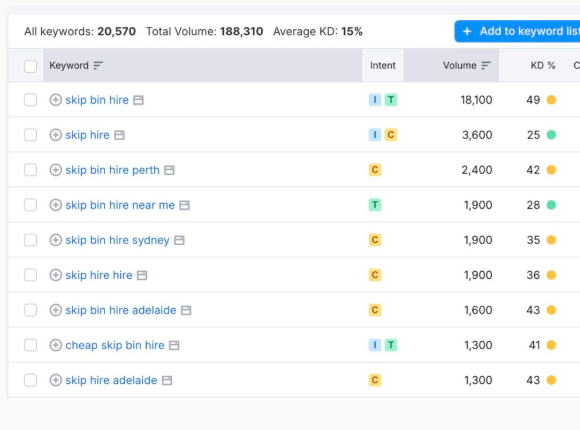Click the I intent badge on skip hire row
The height and width of the screenshot is (430, 580).
[375, 135]
